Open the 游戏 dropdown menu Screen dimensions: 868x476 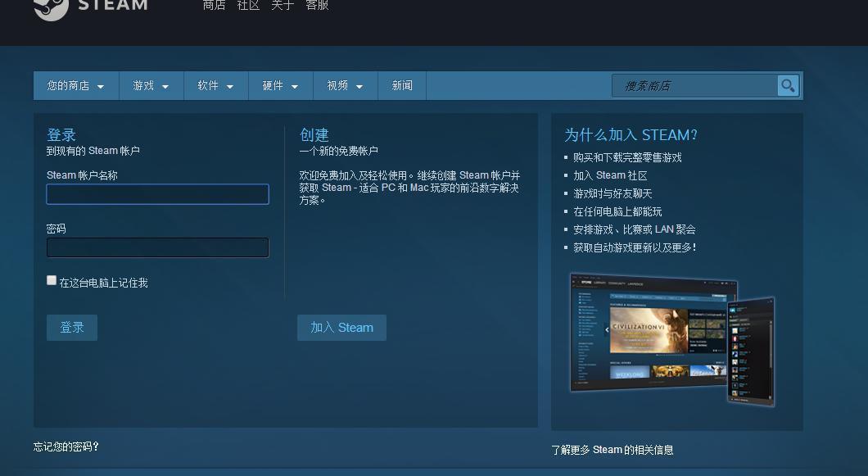(151, 85)
